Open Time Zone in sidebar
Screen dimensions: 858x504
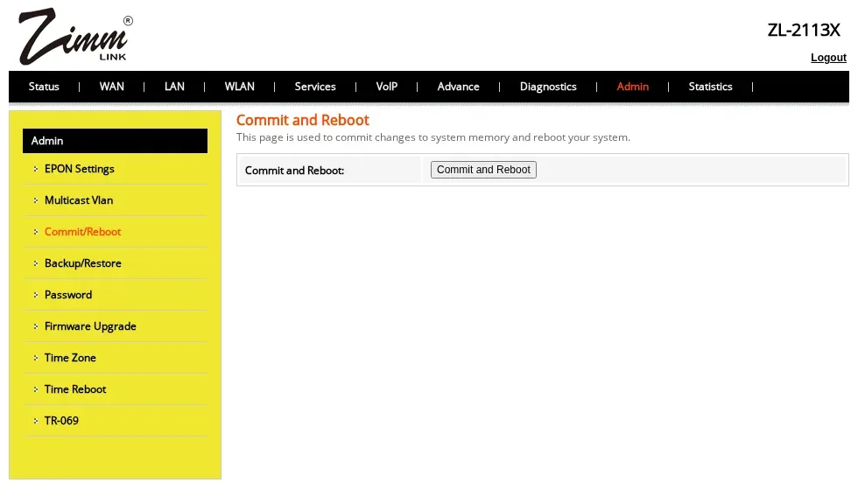(70, 358)
